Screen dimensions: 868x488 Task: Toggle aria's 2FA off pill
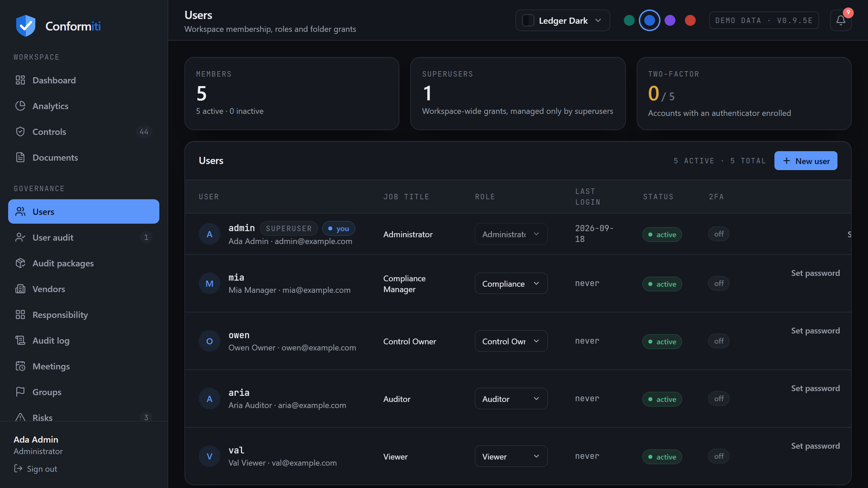click(719, 399)
